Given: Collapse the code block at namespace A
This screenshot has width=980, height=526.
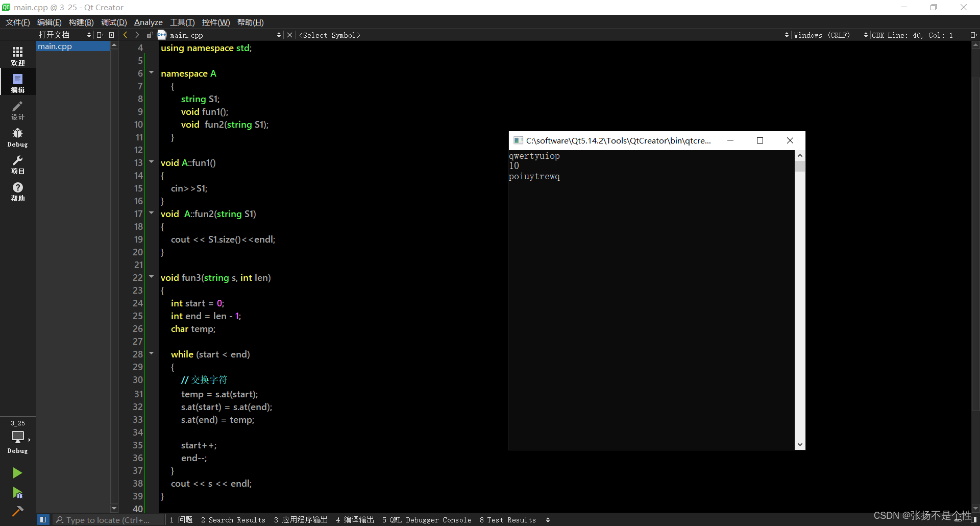Looking at the screenshot, I should (151, 73).
